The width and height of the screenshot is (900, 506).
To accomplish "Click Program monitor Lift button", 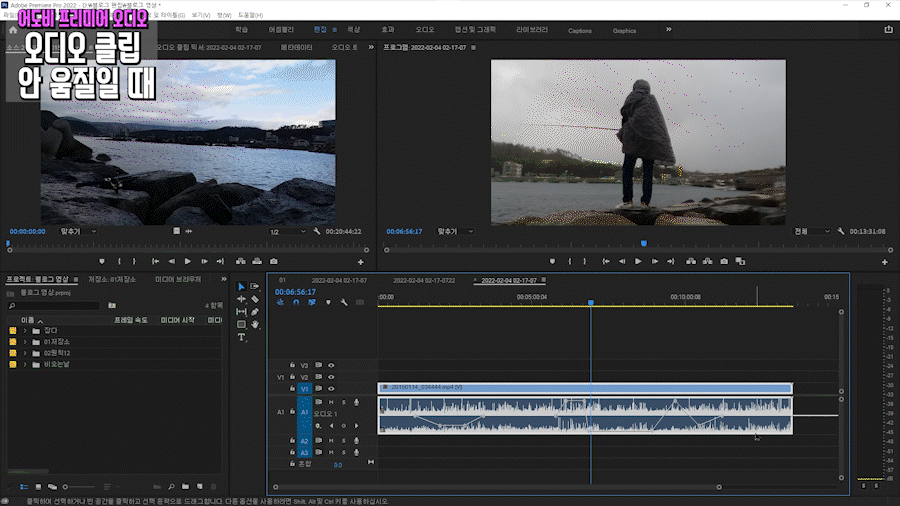I will click(x=691, y=261).
